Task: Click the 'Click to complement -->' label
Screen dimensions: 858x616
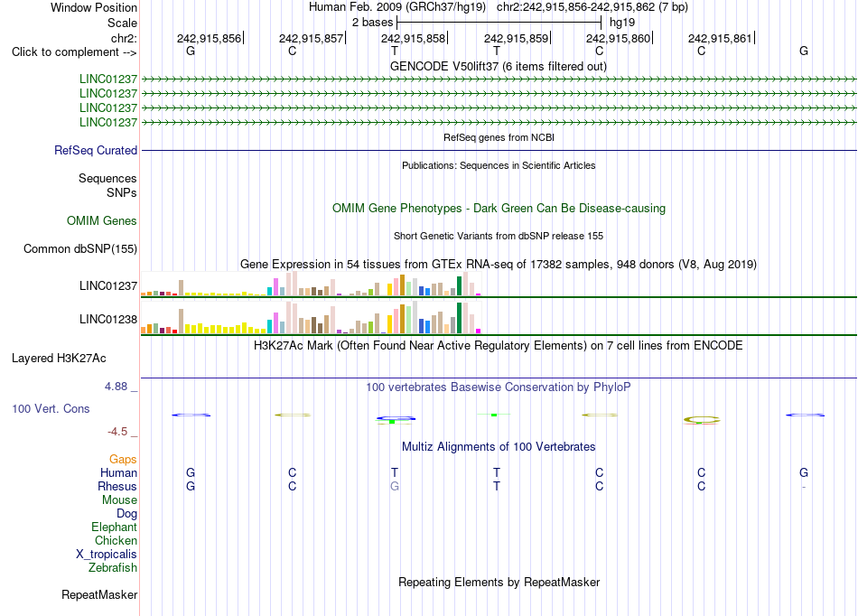Action: tap(74, 52)
